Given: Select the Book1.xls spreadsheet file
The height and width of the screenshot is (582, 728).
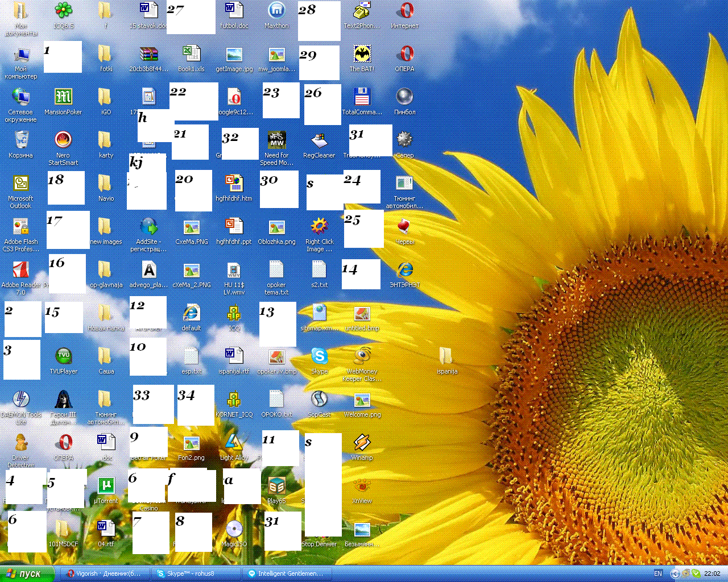Looking at the screenshot, I should 191,55.
